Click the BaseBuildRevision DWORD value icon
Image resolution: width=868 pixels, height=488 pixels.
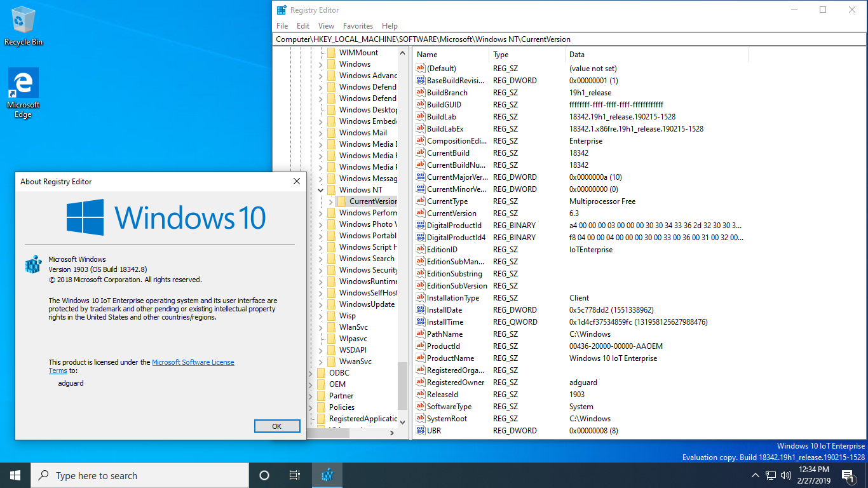[421, 81]
